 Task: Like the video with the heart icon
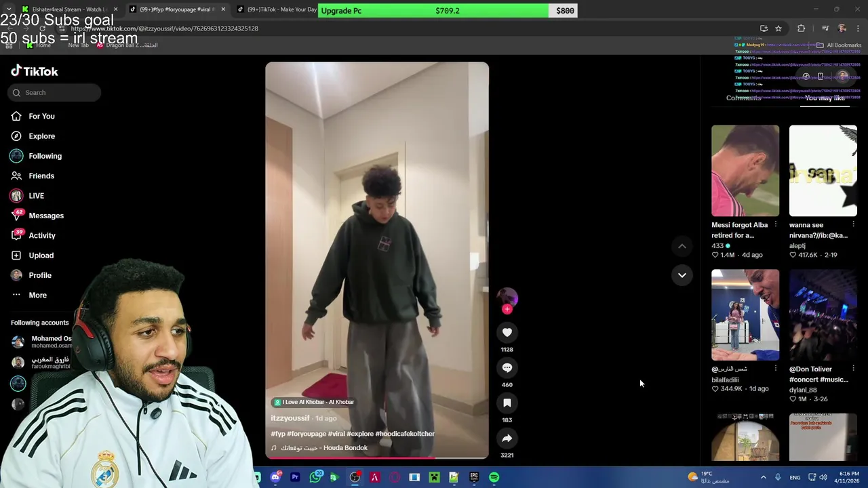507,332
